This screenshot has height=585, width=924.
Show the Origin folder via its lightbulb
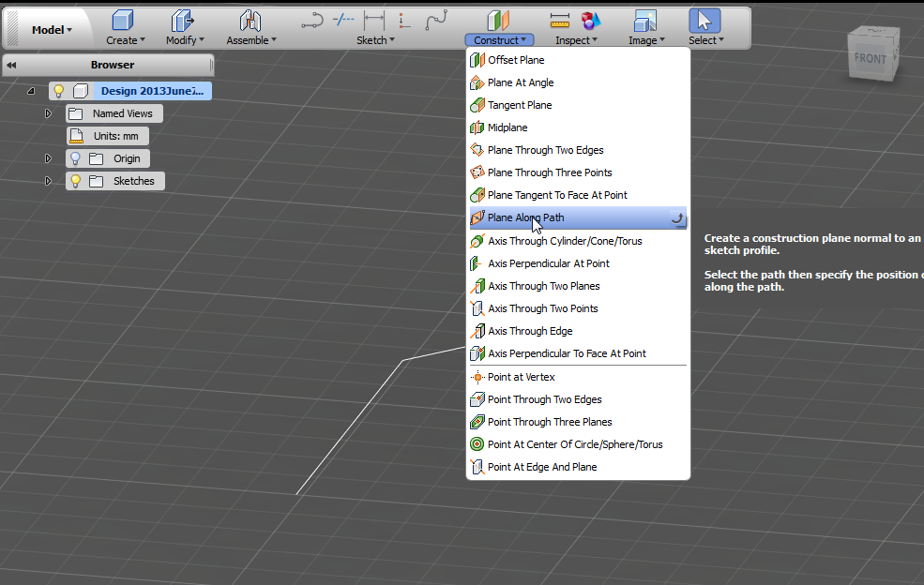tap(75, 157)
